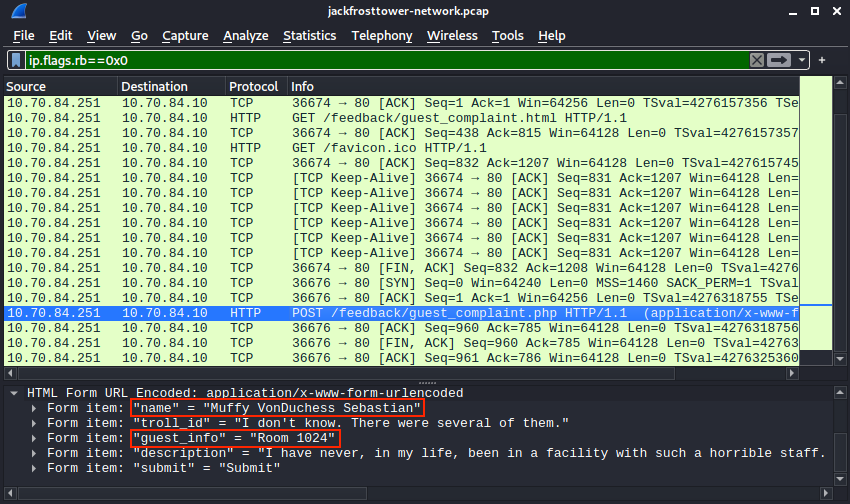Click the packet list scroll down arrow

click(840, 359)
